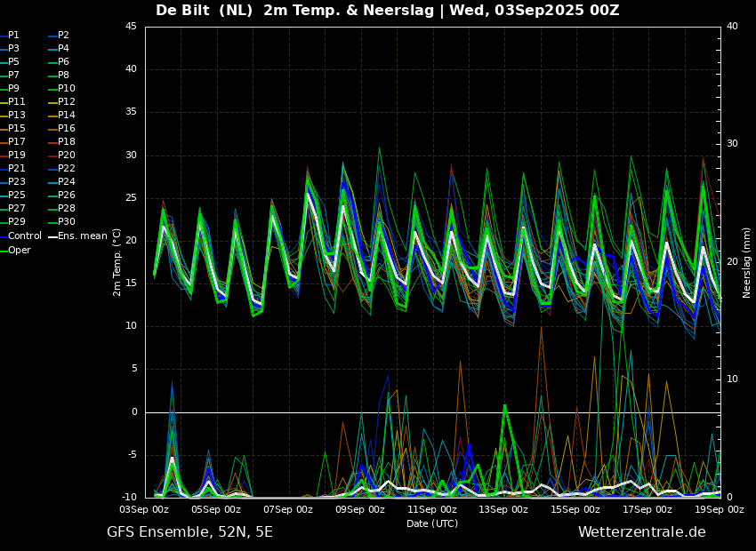The image size is (756, 551).
Task: Click the GFS Ensemble, 52N, 5E caption
Action: pos(189,532)
